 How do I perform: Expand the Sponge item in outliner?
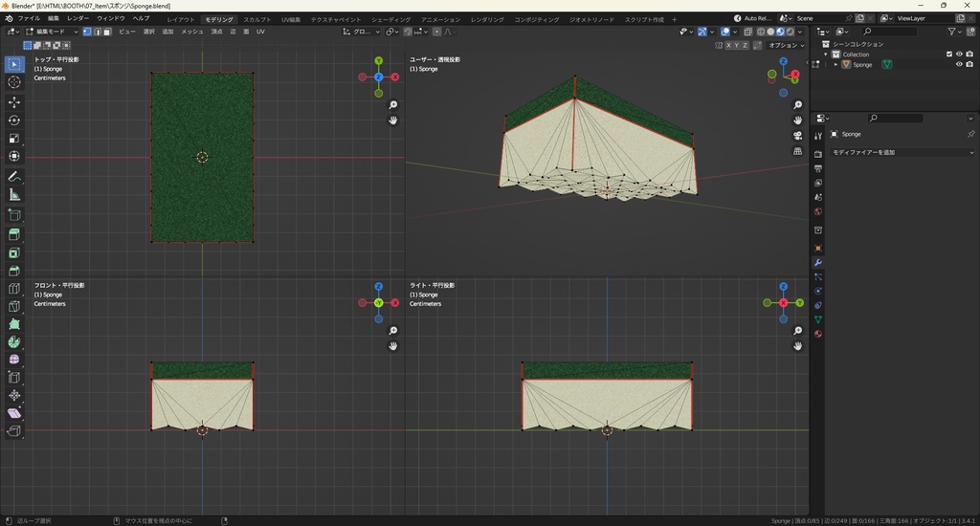(x=835, y=64)
